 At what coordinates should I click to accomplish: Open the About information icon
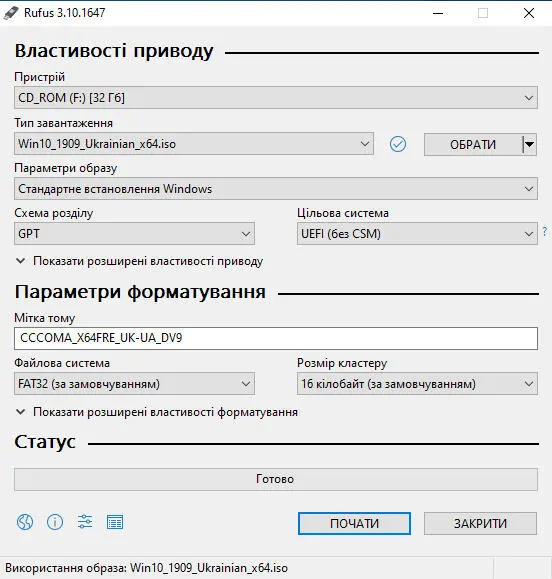coord(55,522)
